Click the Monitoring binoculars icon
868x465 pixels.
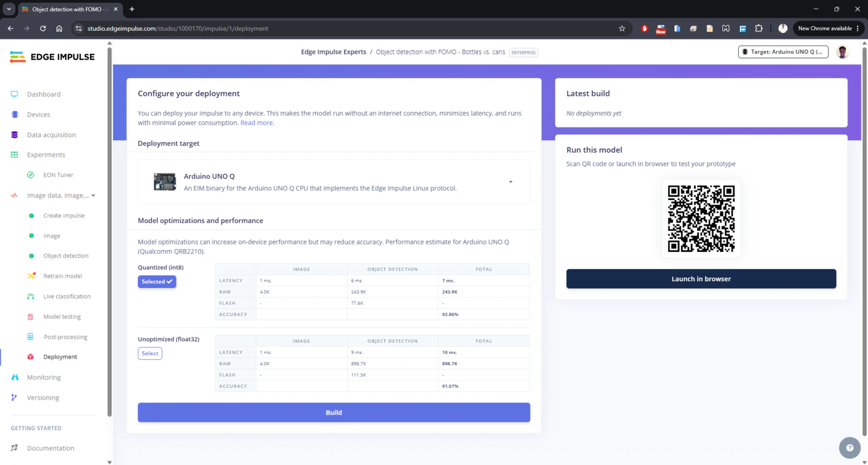[x=15, y=377]
